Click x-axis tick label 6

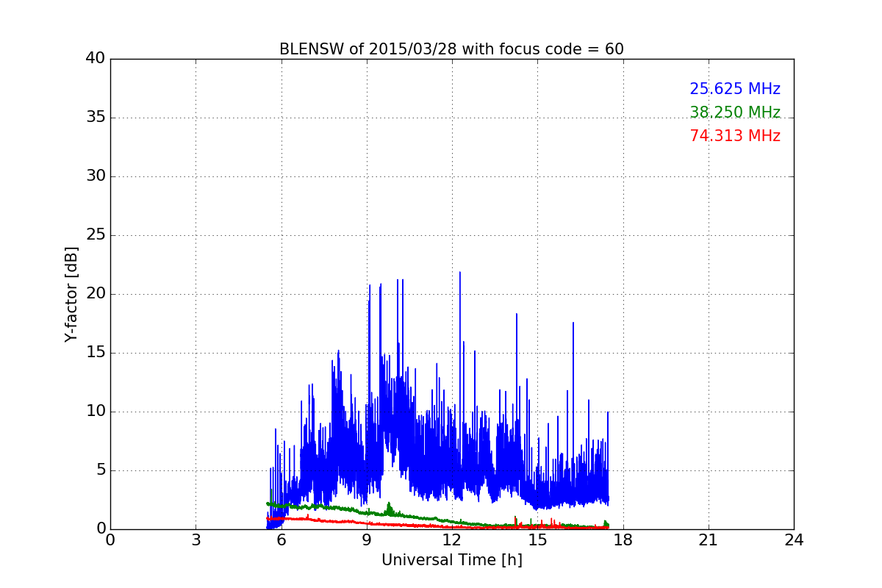281,539
